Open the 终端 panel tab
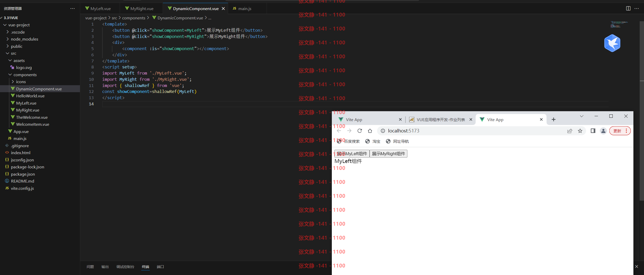 click(x=145, y=267)
